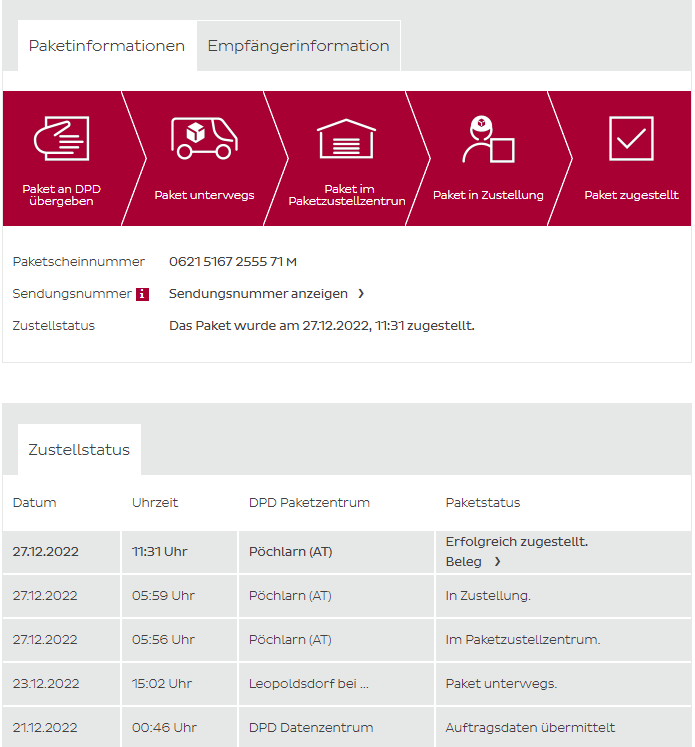Open the Beleg delivery receipt link
This screenshot has width=695, height=747.
[x=463, y=562]
